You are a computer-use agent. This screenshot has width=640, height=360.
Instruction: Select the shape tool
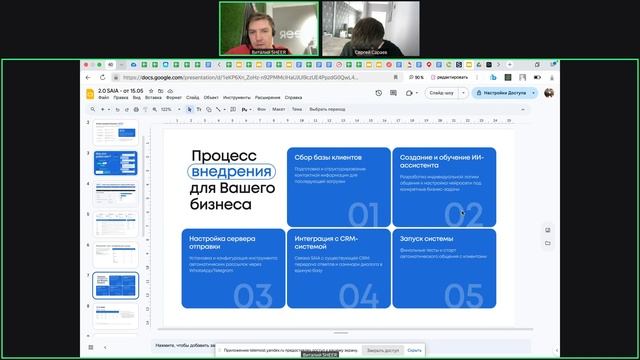(x=209, y=109)
